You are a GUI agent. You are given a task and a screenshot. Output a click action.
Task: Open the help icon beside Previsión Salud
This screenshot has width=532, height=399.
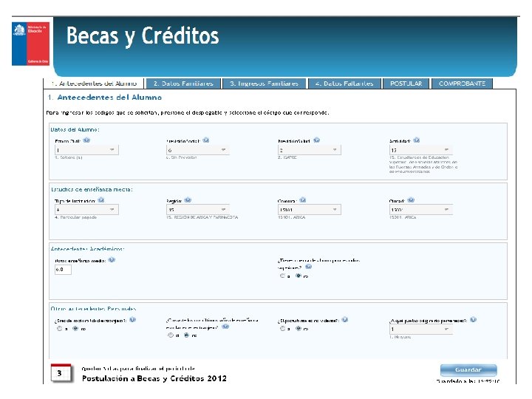coord(316,140)
